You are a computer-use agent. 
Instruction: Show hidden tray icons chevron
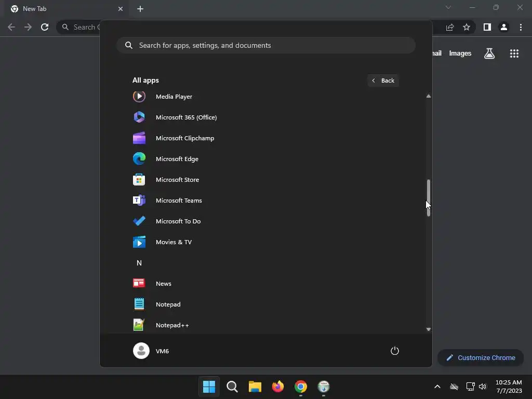point(437,387)
